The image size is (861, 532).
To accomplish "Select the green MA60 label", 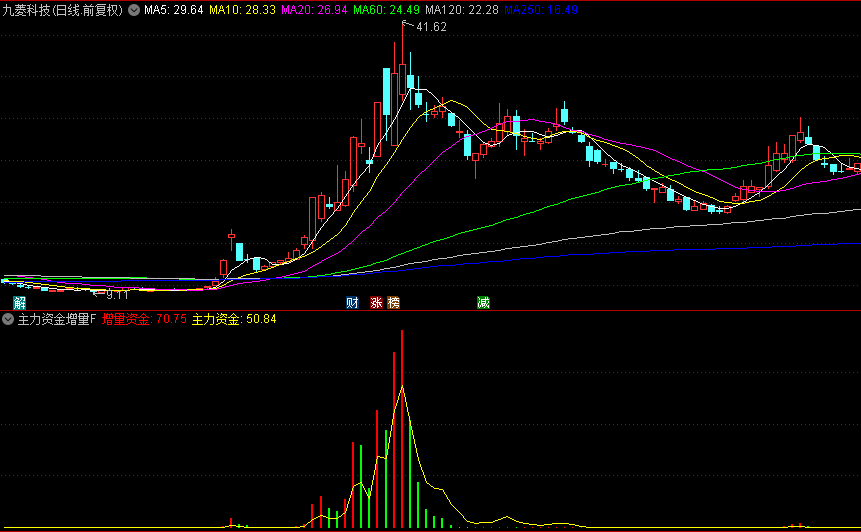I will point(386,10).
